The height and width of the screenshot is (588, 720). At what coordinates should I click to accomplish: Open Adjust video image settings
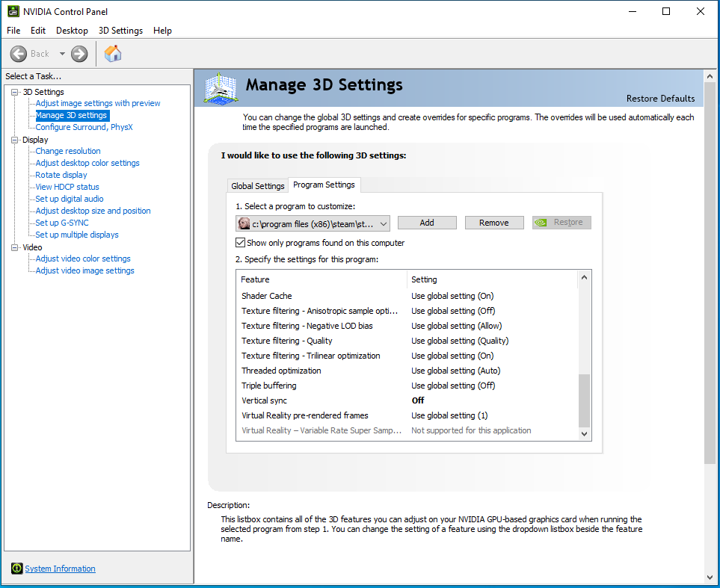point(85,270)
